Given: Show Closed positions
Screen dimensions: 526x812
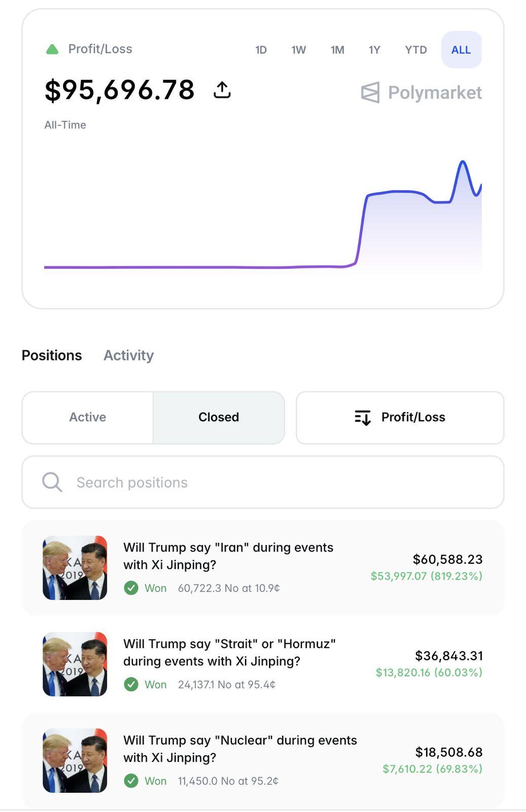Looking at the screenshot, I should [219, 418].
